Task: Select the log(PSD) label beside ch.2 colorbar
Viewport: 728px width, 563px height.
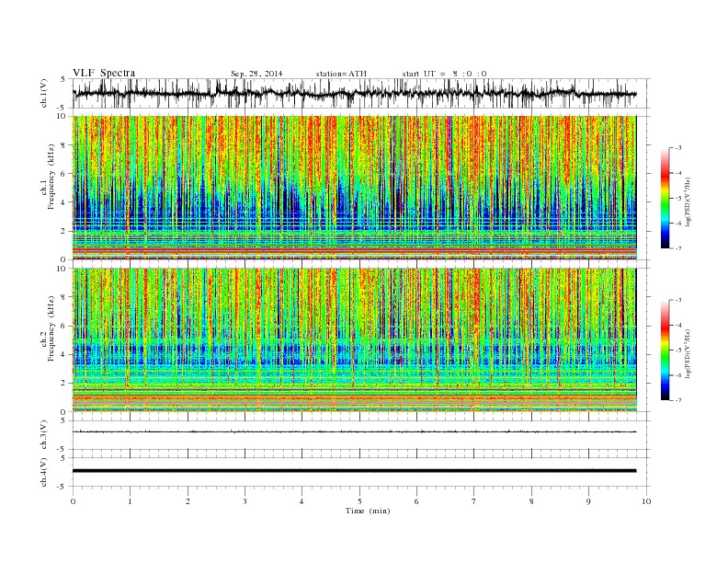Action: 688,353
